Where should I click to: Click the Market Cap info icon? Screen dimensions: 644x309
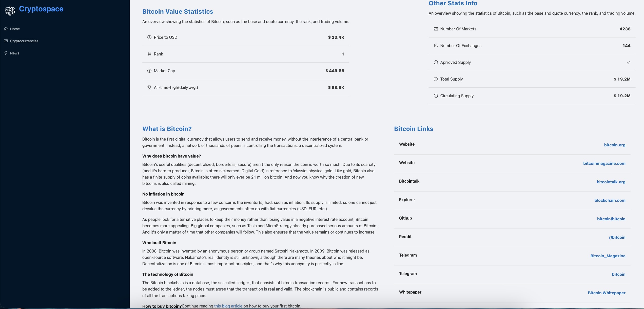pos(149,71)
